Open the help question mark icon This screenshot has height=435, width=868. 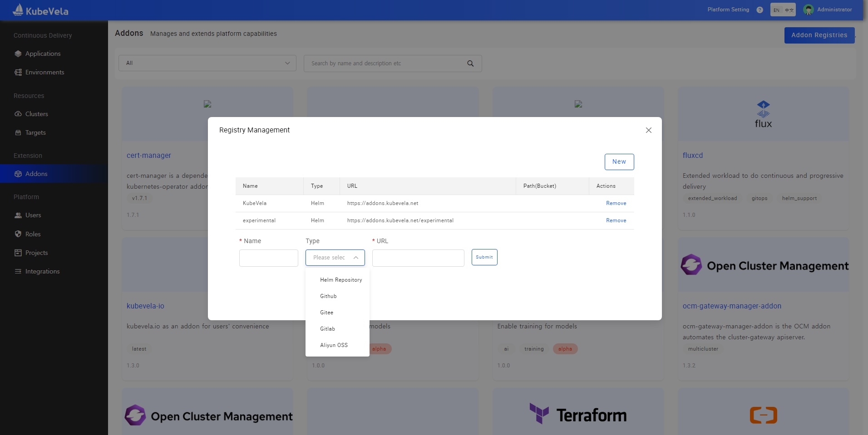click(x=759, y=10)
